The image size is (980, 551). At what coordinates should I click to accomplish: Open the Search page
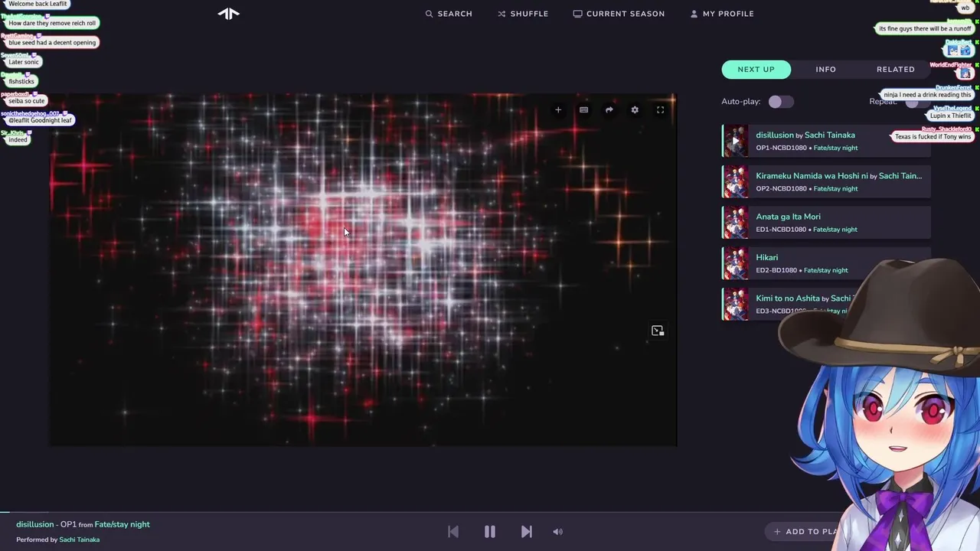pos(449,14)
